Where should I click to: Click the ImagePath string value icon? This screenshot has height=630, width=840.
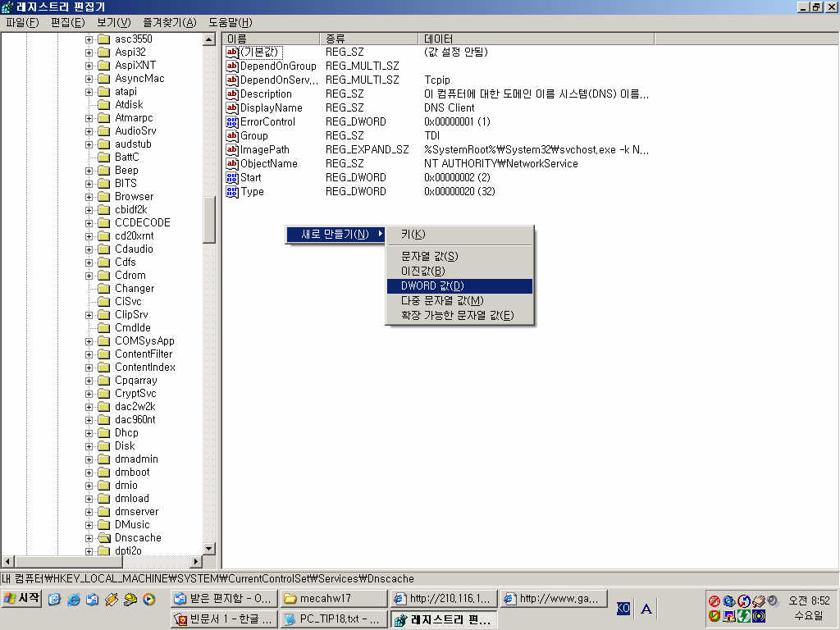coord(232,149)
